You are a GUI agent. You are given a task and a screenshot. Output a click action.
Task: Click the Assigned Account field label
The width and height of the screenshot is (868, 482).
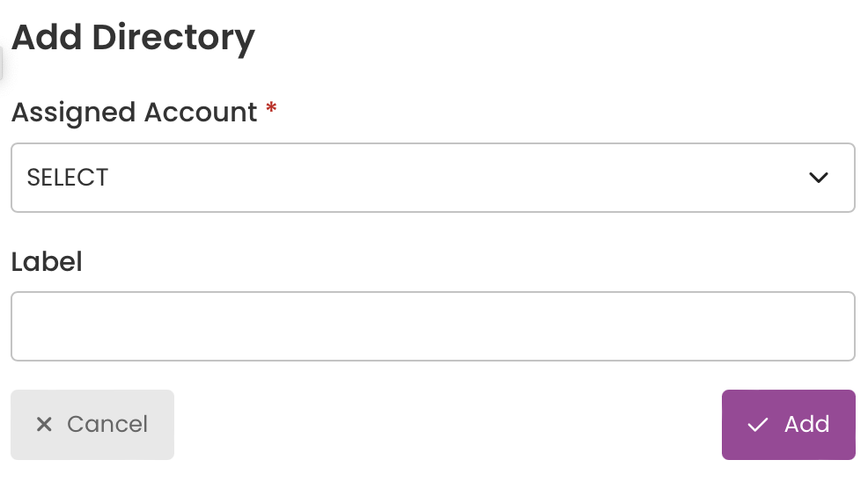pos(135,113)
